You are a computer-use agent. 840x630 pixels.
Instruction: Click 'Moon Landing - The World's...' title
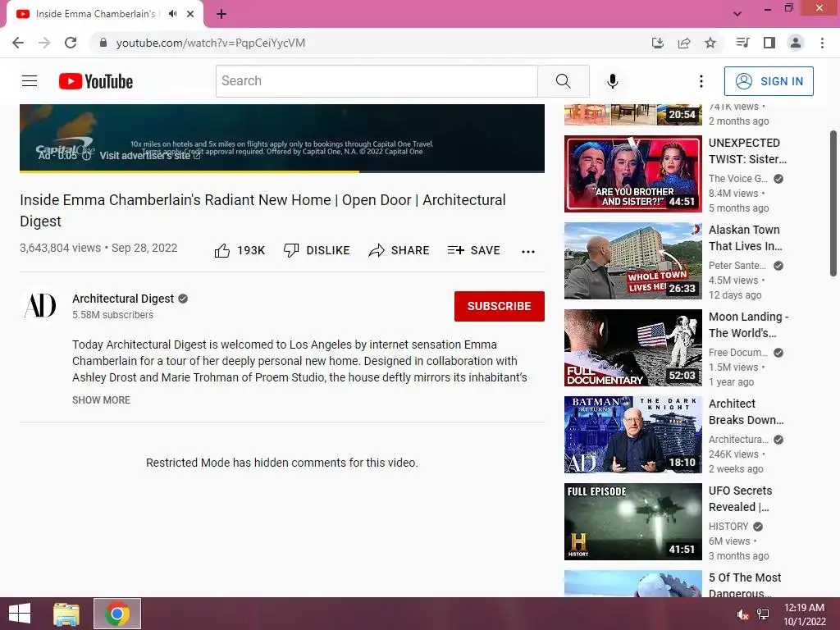click(x=748, y=325)
